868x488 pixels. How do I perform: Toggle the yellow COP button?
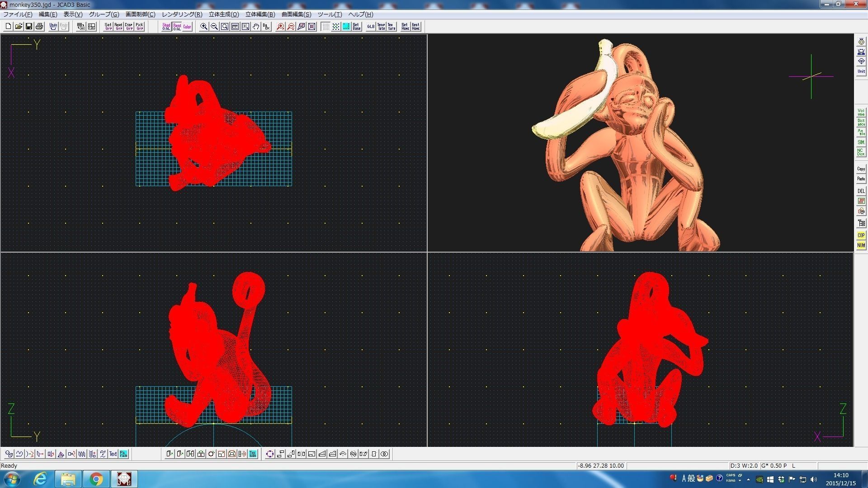click(861, 235)
